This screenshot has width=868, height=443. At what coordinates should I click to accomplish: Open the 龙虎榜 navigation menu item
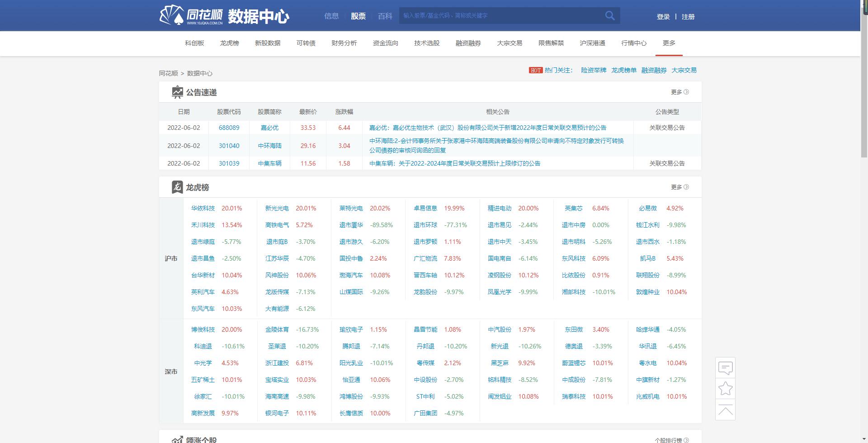tap(230, 43)
